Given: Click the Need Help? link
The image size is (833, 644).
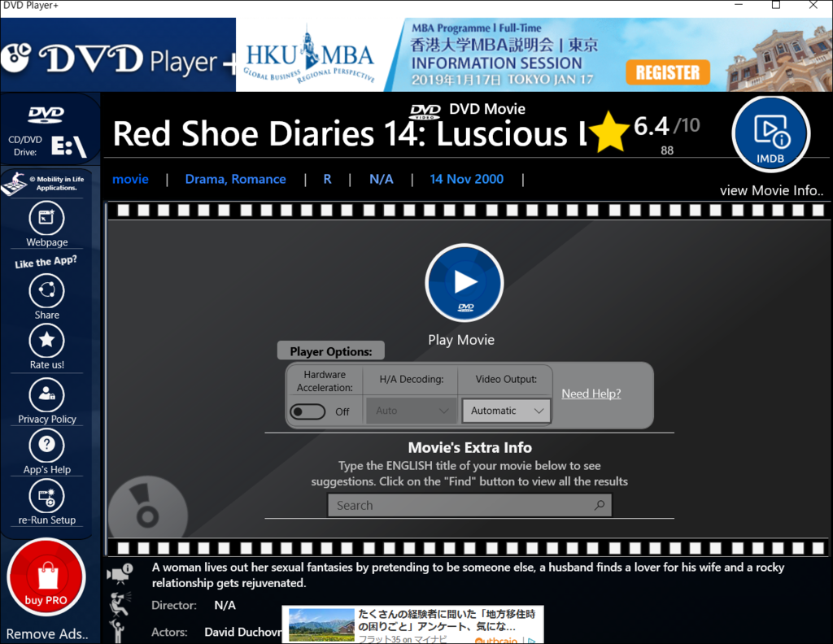Looking at the screenshot, I should pos(591,394).
